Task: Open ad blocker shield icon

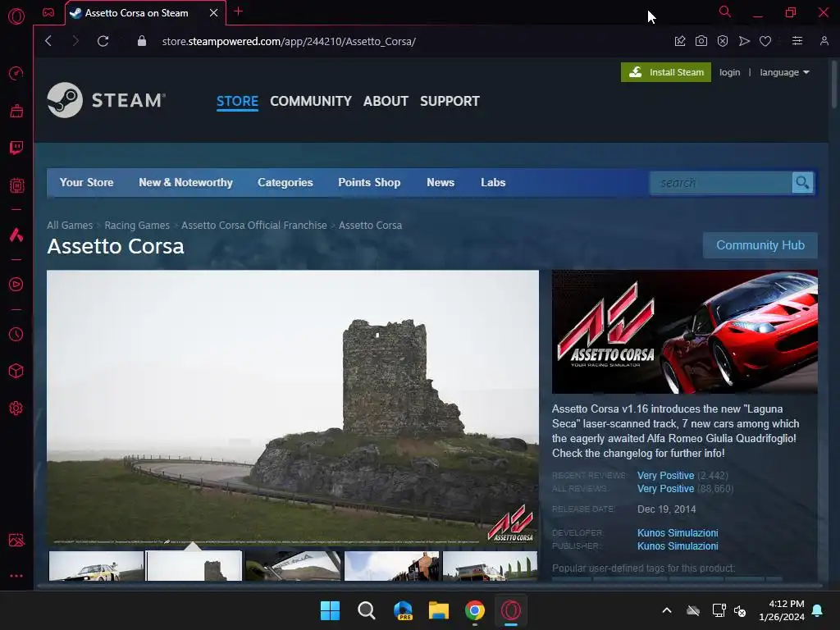Action: point(723,41)
